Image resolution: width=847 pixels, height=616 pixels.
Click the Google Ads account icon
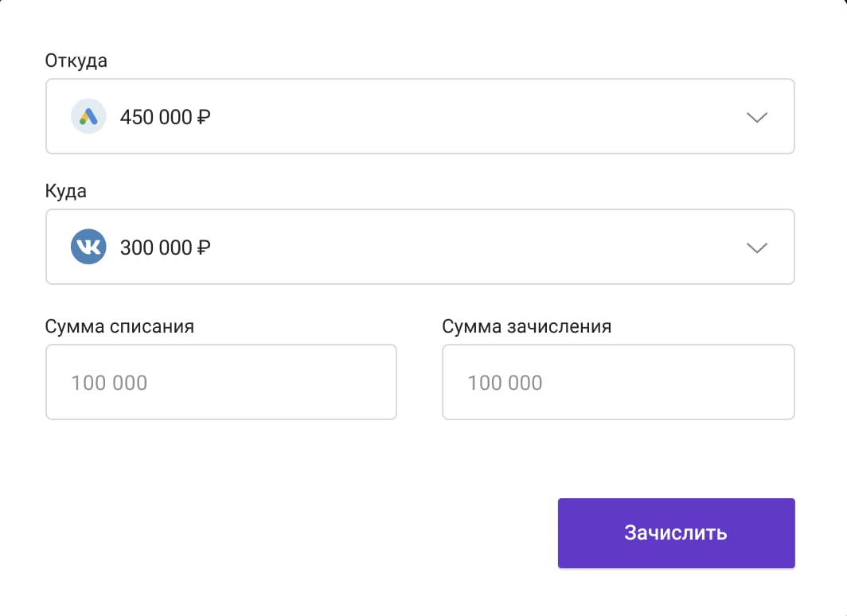click(x=88, y=116)
